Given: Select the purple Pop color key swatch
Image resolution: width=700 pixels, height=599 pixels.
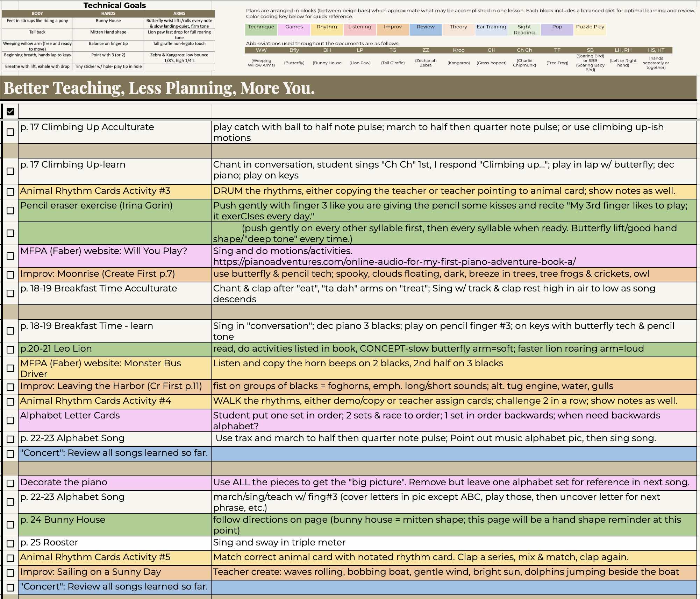Looking at the screenshot, I should click(x=557, y=29).
